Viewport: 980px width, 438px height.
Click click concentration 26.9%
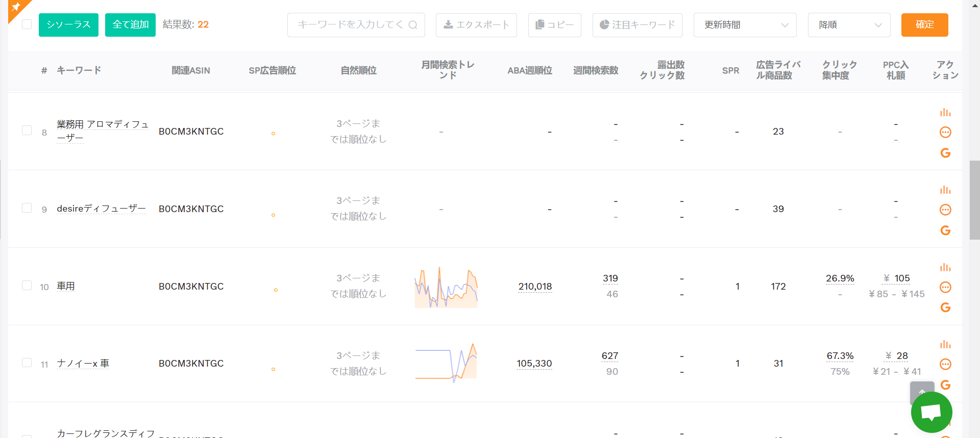[840, 278]
